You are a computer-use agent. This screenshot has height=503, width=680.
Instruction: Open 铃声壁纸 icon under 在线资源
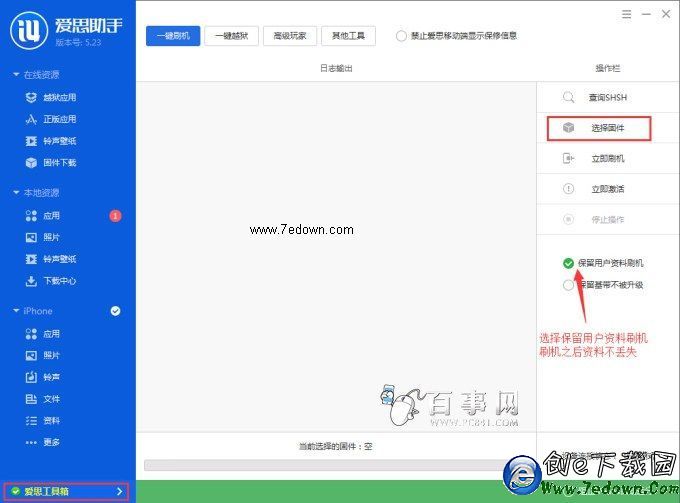click(31, 141)
